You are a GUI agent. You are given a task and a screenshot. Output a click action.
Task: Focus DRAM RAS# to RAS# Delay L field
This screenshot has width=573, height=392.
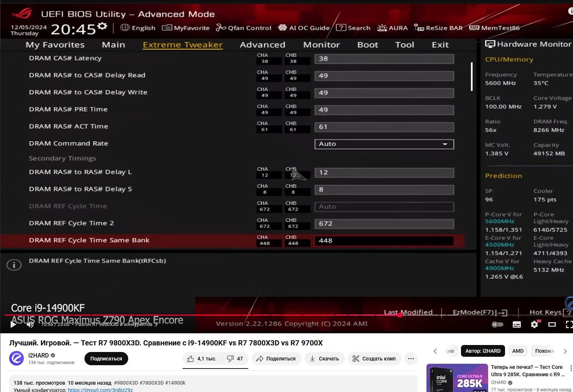click(384, 173)
